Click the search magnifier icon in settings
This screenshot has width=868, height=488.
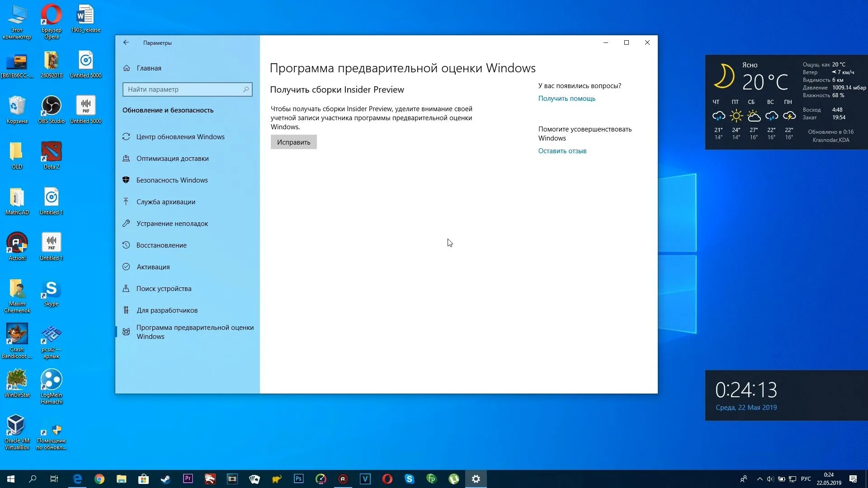tap(245, 89)
